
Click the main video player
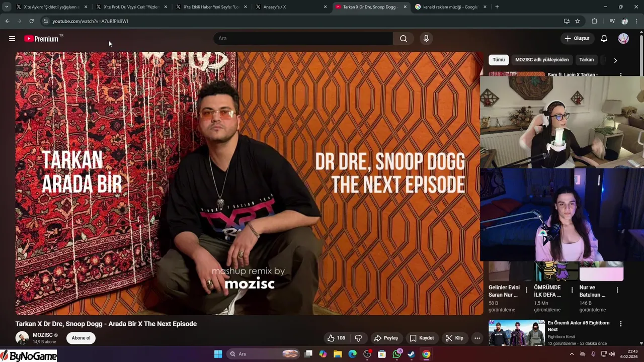249,184
